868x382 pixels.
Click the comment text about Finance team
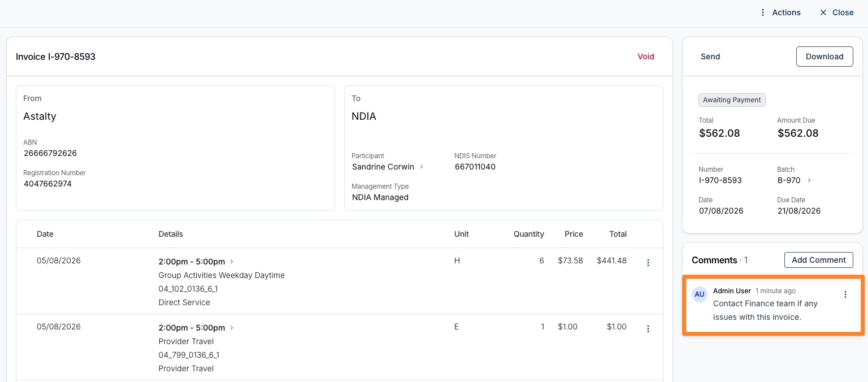tap(765, 310)
